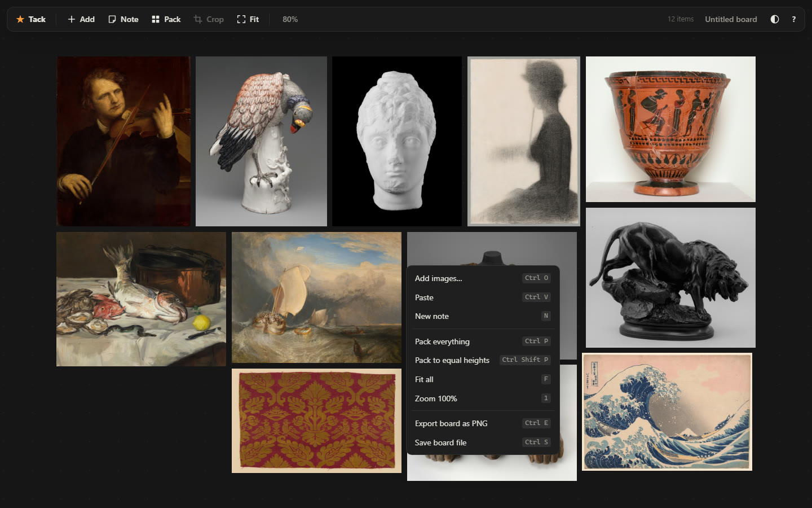Click the Untitled board title
812x508 pixels.
point(731,19)
